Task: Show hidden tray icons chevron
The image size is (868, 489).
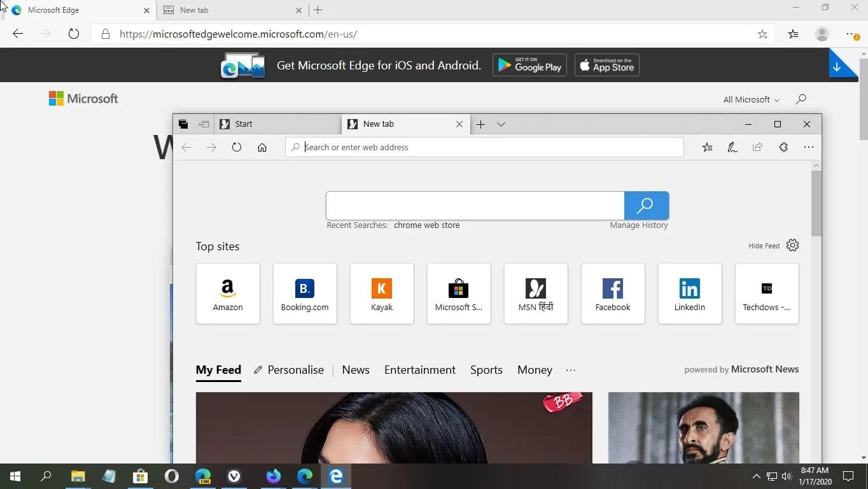Action: (756, 476)
